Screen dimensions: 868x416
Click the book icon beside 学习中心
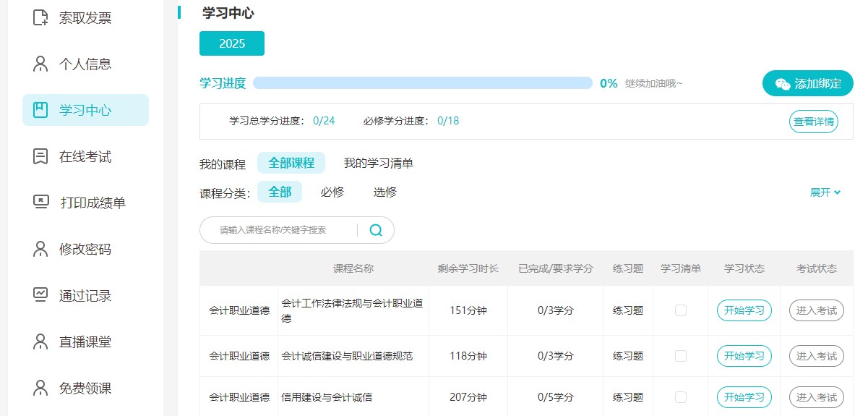pyautogui.click(x=40, y=110)
